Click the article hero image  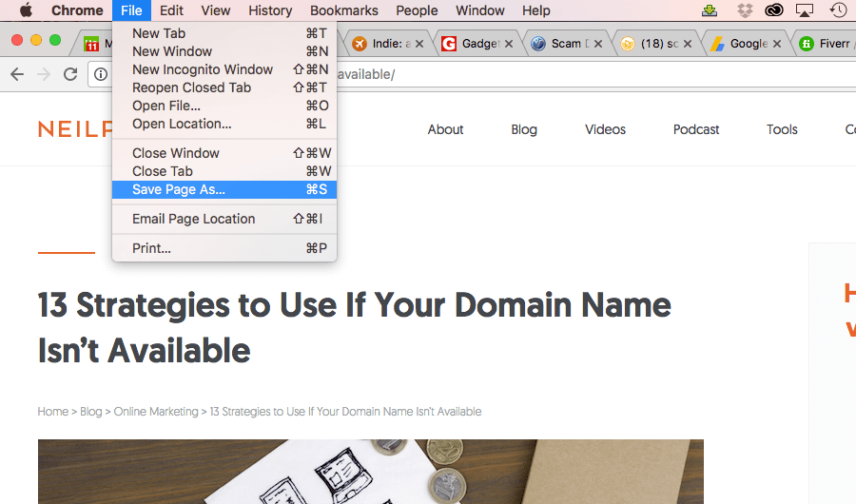click(371, 472)
